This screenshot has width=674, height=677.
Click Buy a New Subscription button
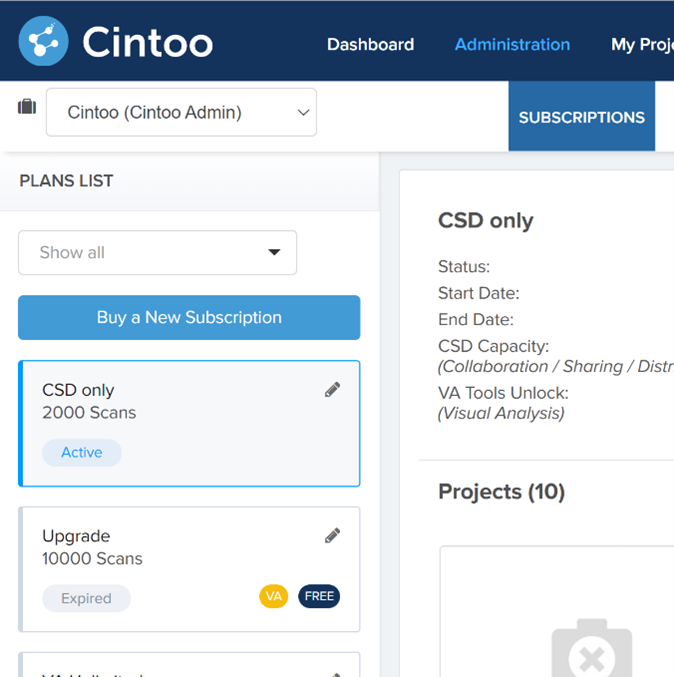pos(189,317)
